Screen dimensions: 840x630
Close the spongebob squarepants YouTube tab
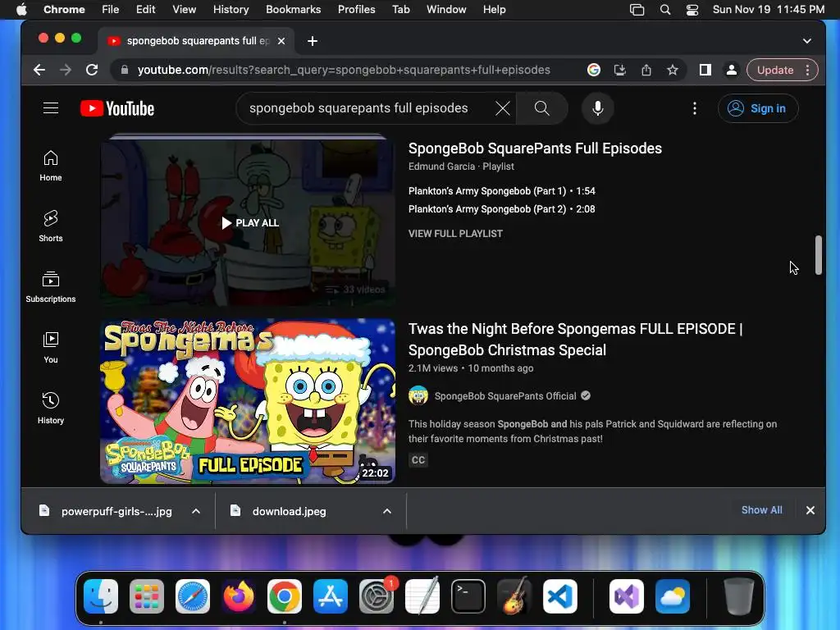tap(281, 41)
